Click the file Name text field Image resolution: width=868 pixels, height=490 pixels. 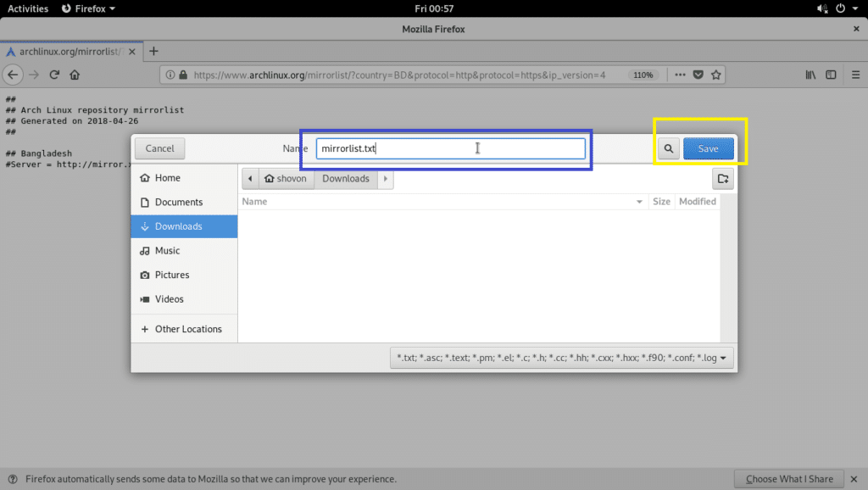tap(450, 148)
